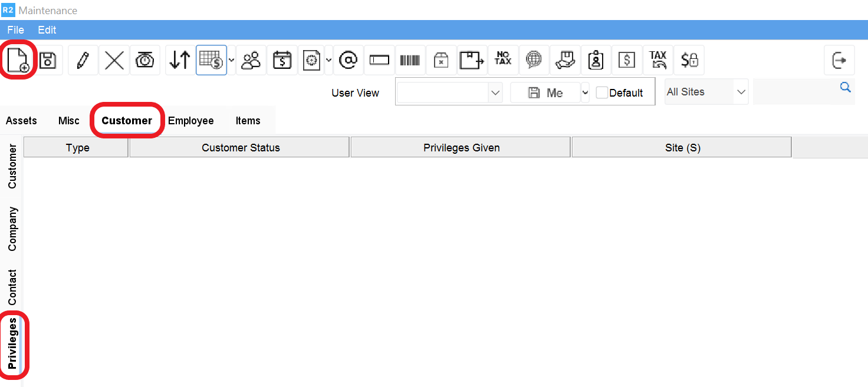
Task: Open the barcode icon in toolbar
Action: pyautogui.click(x=410, y=60)
